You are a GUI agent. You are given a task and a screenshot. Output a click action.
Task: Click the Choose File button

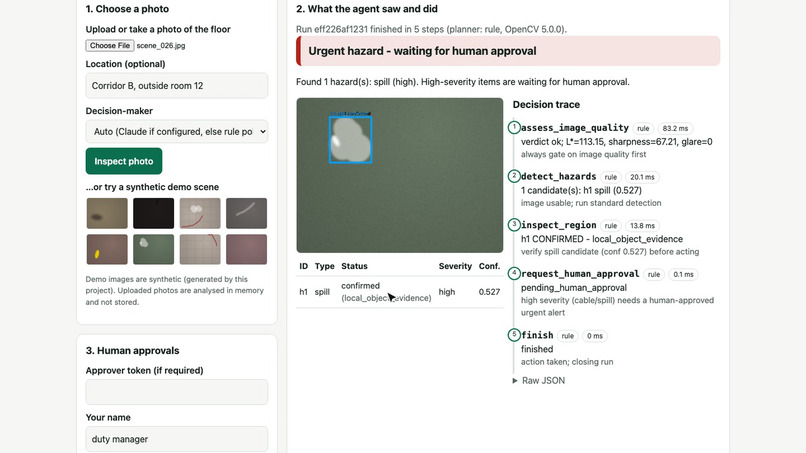(109, 45)
